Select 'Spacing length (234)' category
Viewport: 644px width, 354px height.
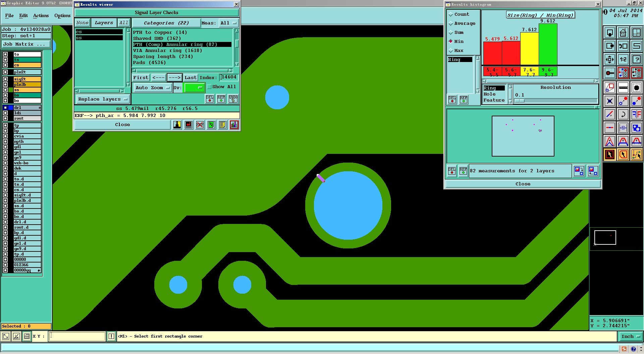click(163, 57)
